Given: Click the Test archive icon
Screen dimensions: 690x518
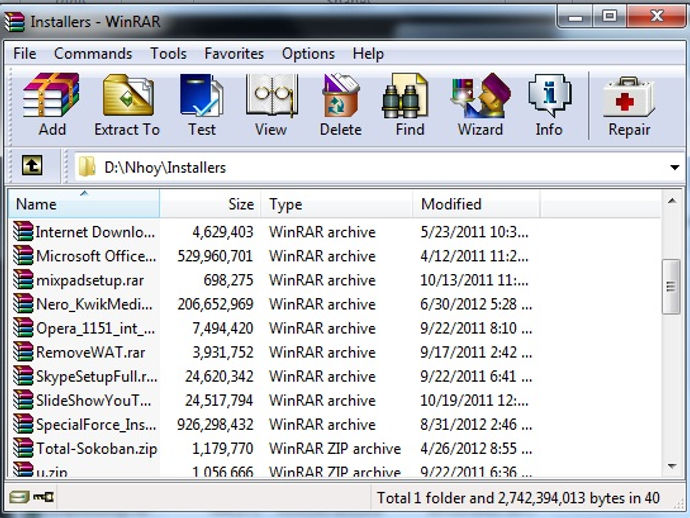Looking at the screenshot, I should [202, 96].
